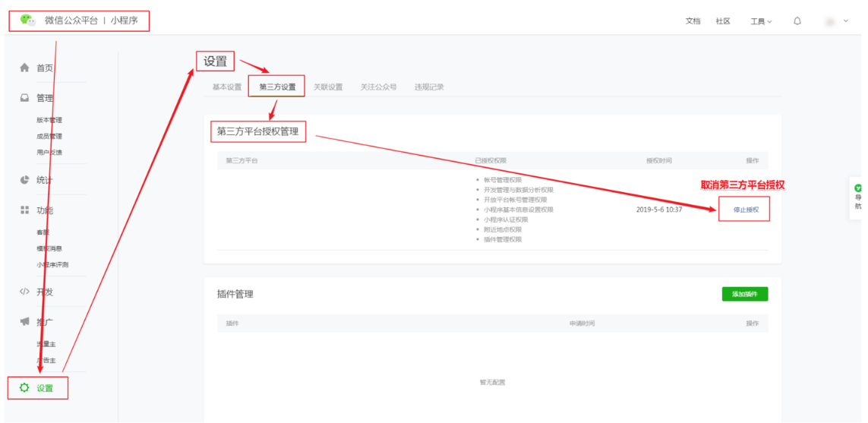Select the 管理 inbox icon in sidebar
Viewport: 868px width, 423px height.
24,98
